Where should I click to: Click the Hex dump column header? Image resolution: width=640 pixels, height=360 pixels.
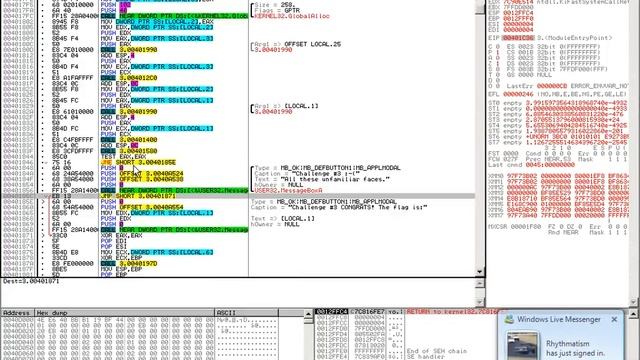pyautogui.click(x=124, y=313)
